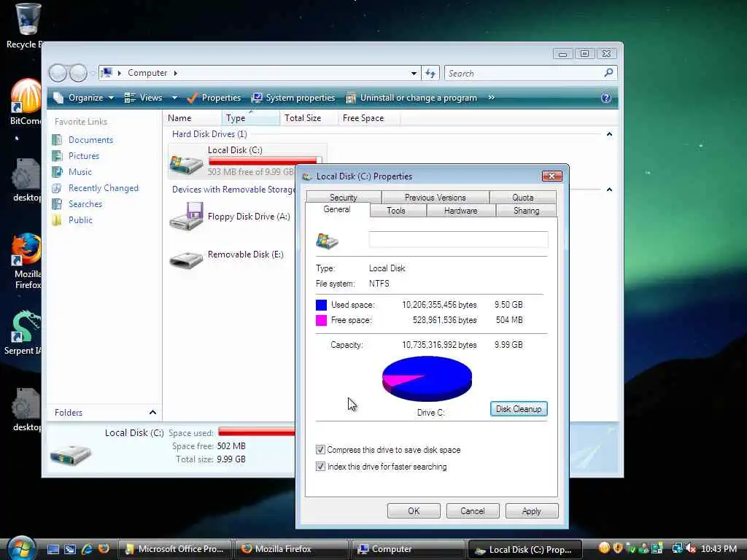This screenshot has height=560, width=747.
Task: Switch to Mozilla Firefox taskbar button
Action: [x=292, y=549]
